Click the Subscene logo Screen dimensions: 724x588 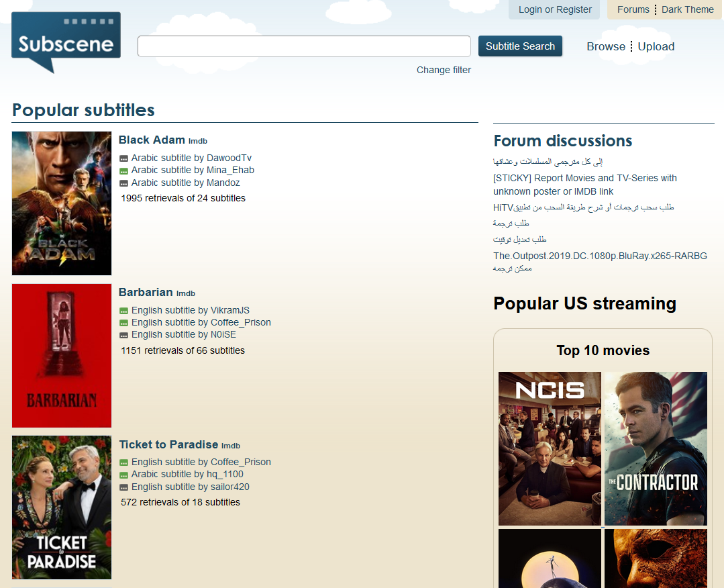[x=66, y=42]
